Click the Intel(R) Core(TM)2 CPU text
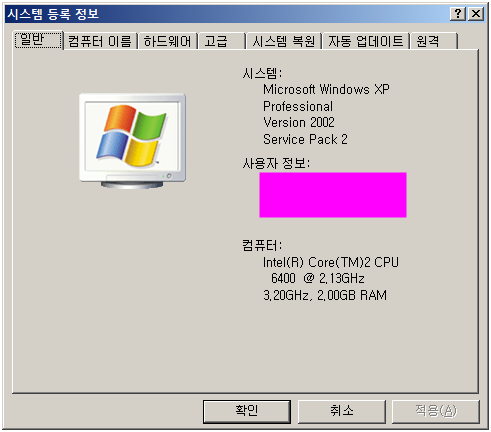Viewport: 491px width, 432px height. click(331, 262)
